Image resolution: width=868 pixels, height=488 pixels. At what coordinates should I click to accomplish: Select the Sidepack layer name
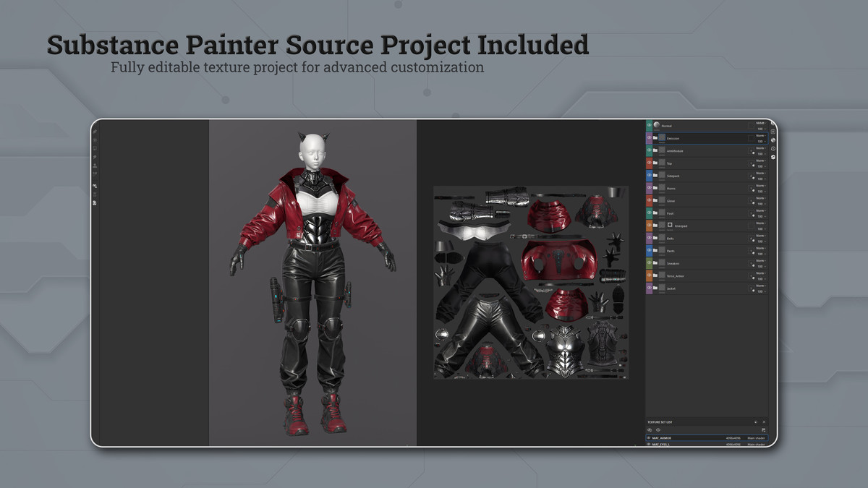point(673,176)
